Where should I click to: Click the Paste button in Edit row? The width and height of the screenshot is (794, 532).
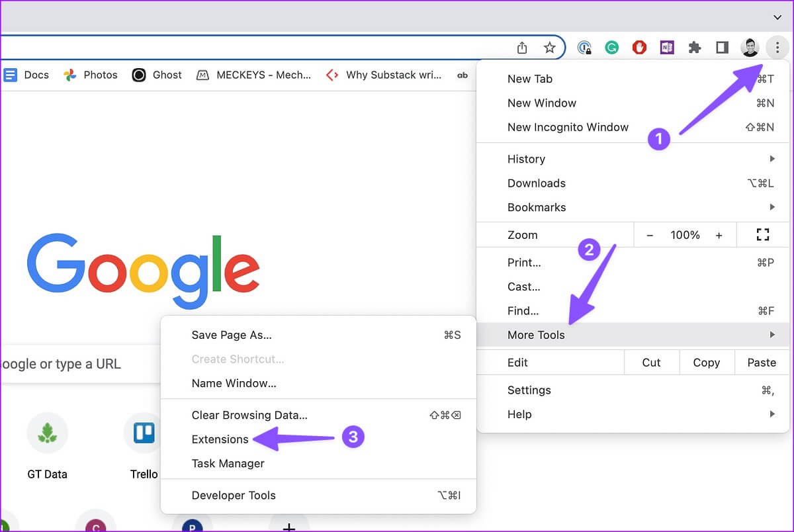pos(762,363)
